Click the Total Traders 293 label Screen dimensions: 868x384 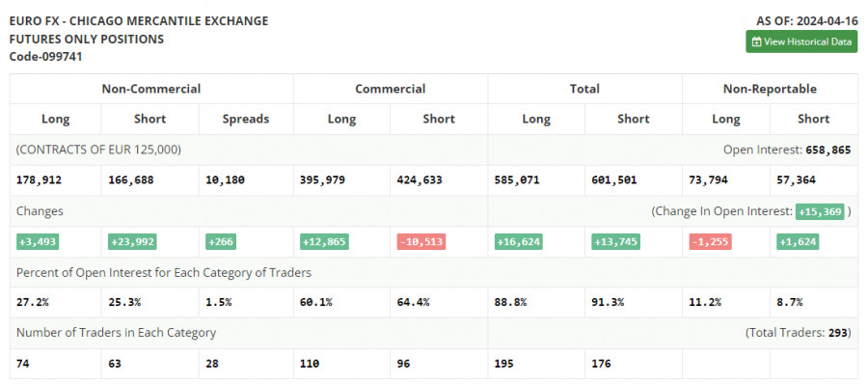[799, 333]
